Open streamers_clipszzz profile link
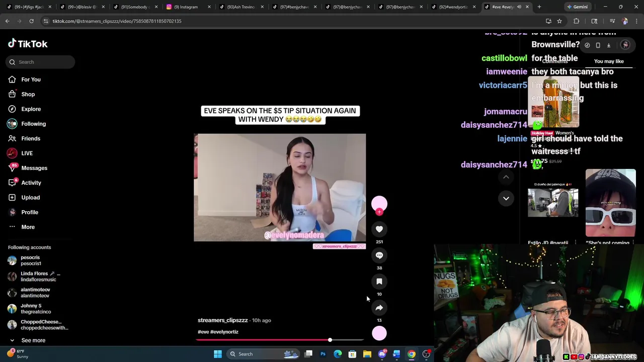This screenshot has width=644, height=362. [222, 320]
